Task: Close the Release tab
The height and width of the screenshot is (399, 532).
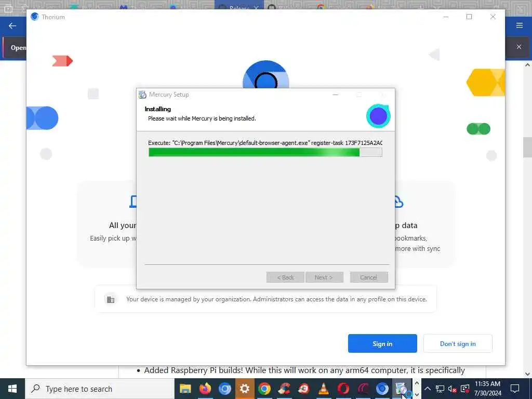Action: tap(256, 7)
